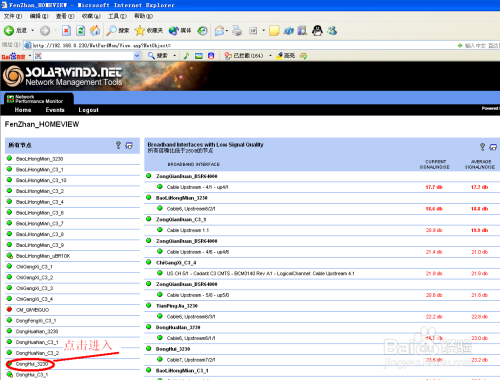Viewport: 500px width, 380px height.
Task: Click the yellow note toolbar icon
Action: pos(274,31)
